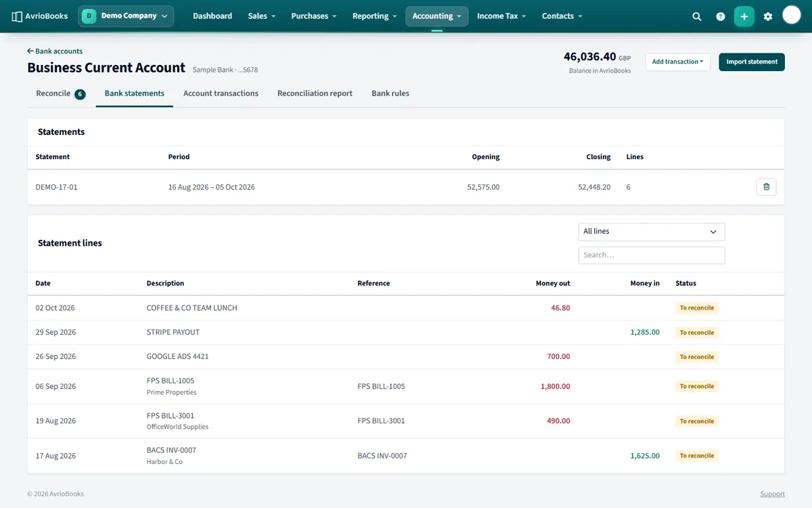Click the Status column header
The image size is (812, 508).
[x=685, y=283]
